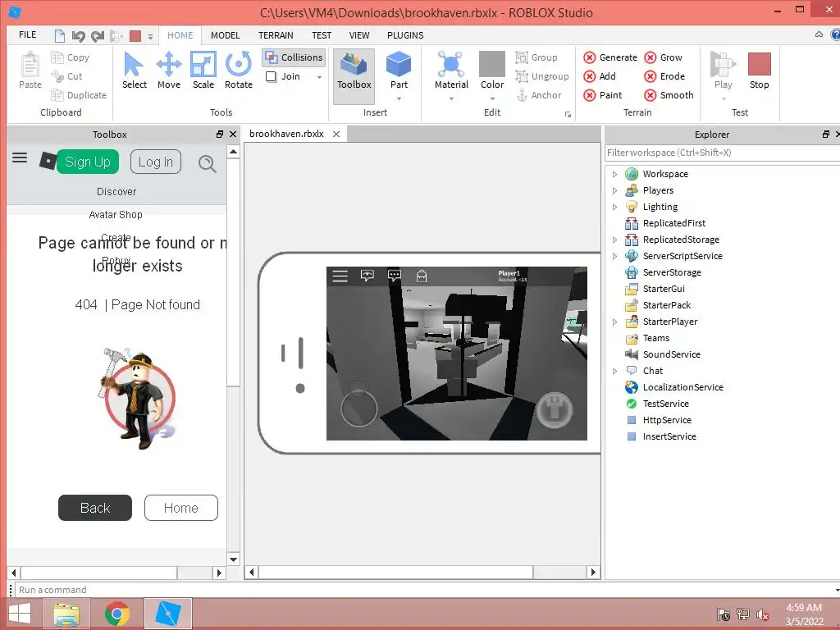The height and width of the screenshot is (630, 840).
Task: Open the in-game menu icon on phone preview
Action: (x=340, y=276)
